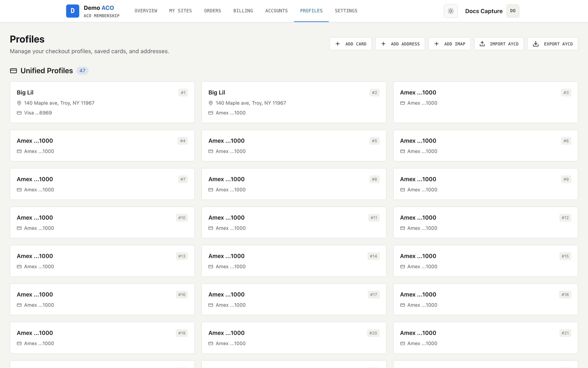Screen dimensions: 588x368
Task: Click the location pin icon in profile #1
Action: (x=19, y=103)
